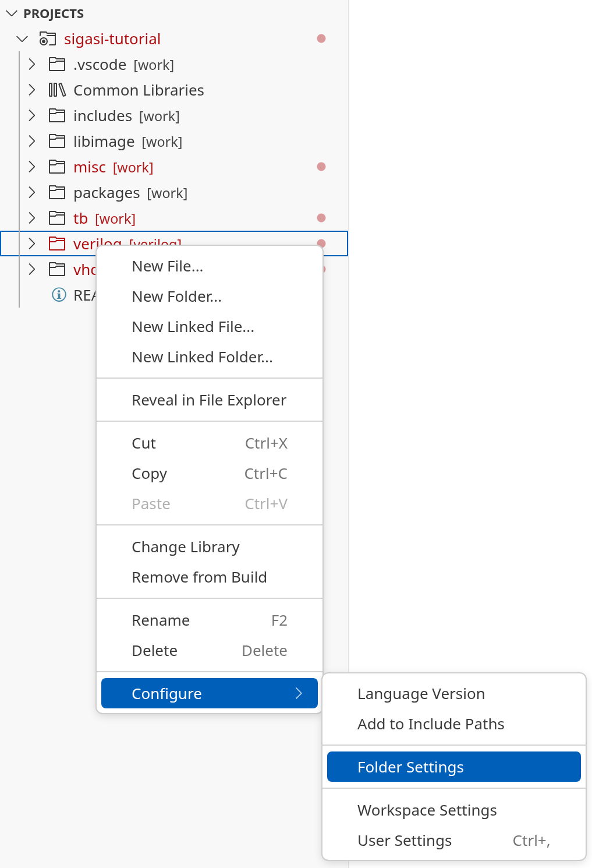Expand the packages folder

(32, 193)
